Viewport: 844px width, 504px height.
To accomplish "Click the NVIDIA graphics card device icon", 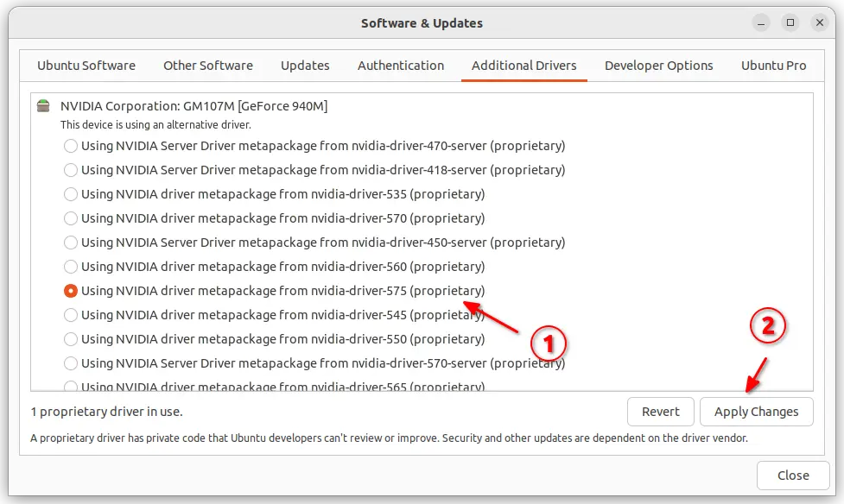I will [x=43, y=105].
